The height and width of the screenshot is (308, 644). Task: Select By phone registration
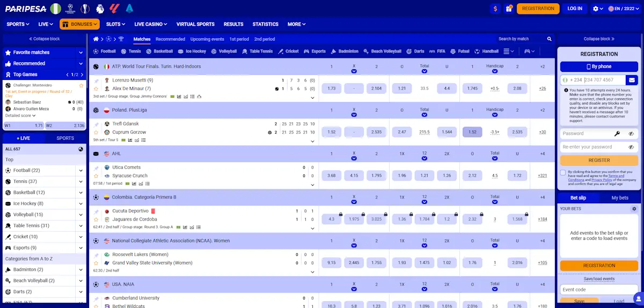click(x=599, y=67)
